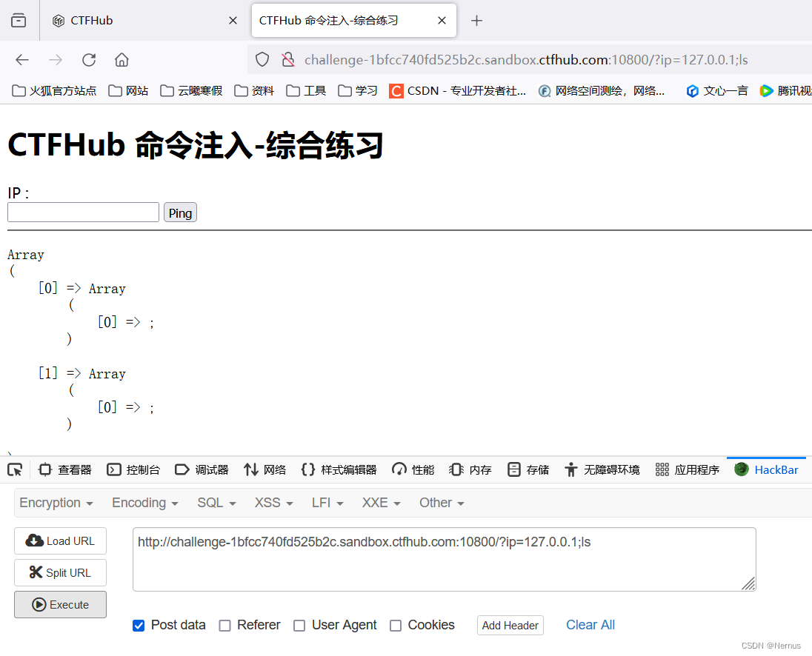Reload the current page
The height and width of the screenshot is (656, 812).
coord(89,60)
